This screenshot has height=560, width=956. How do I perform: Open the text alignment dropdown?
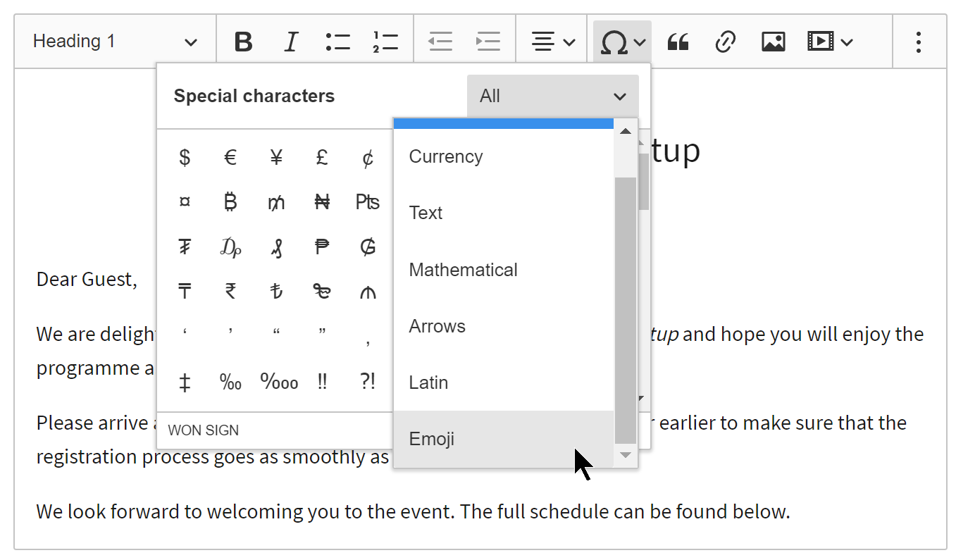click(x=553, y=42)
